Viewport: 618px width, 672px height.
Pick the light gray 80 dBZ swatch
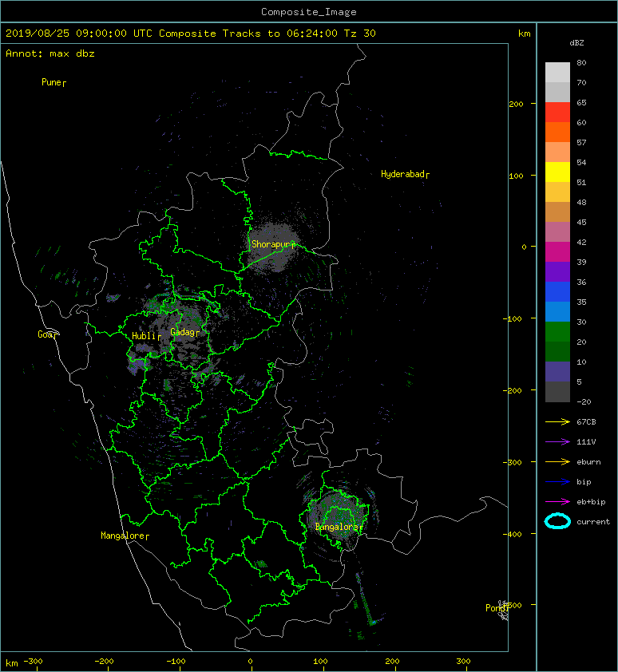point(557,72)
